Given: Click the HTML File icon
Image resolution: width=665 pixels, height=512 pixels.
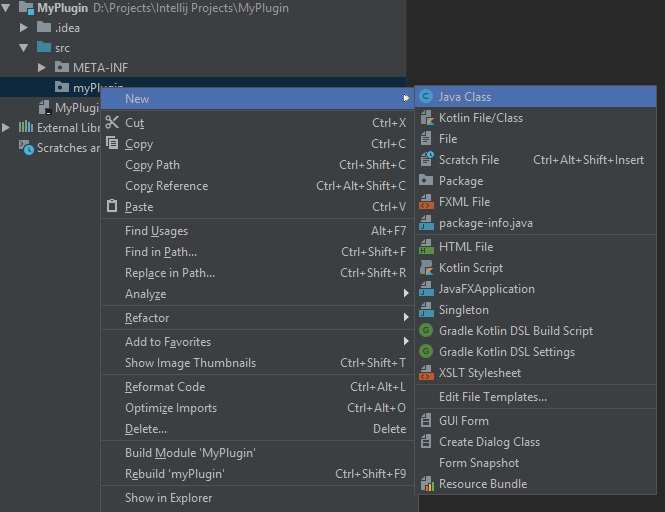Looking at the screenshot, I should click(427, 247).
